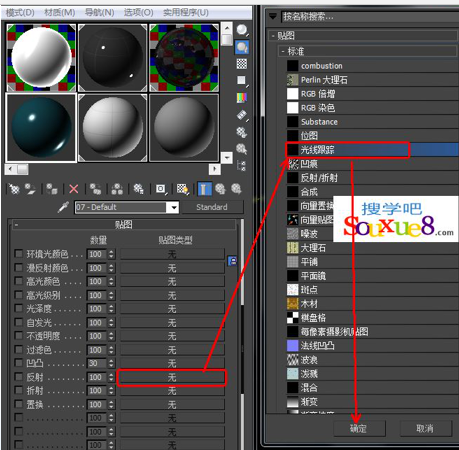Screen dimensions: 459x450
Task: Click the Select by Material icon
Action: pyautogui.click(x=242, y=149)
